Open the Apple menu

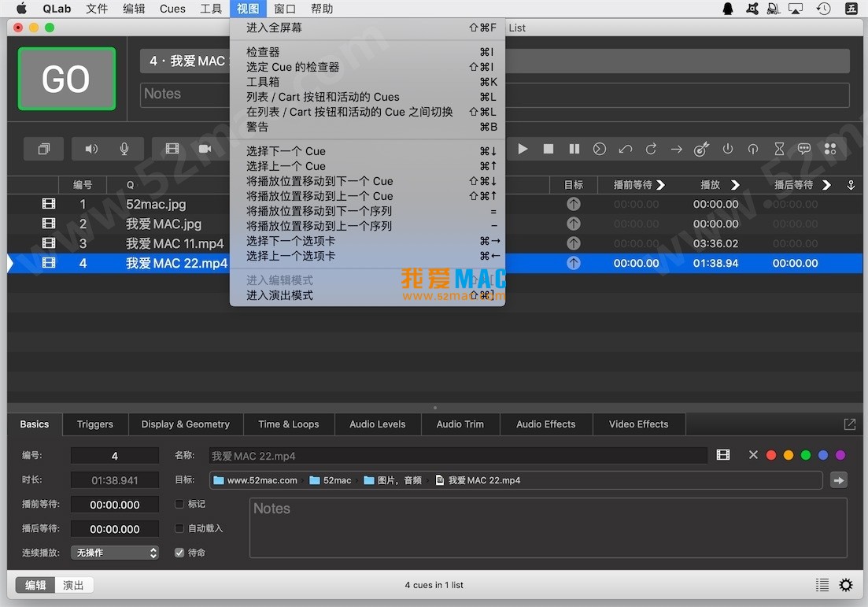21,9
